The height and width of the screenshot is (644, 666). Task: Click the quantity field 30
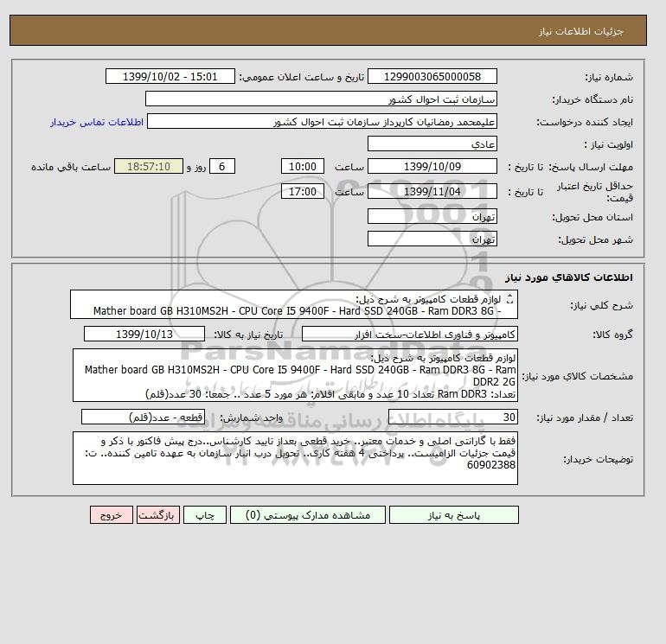[x=452, y=417]
